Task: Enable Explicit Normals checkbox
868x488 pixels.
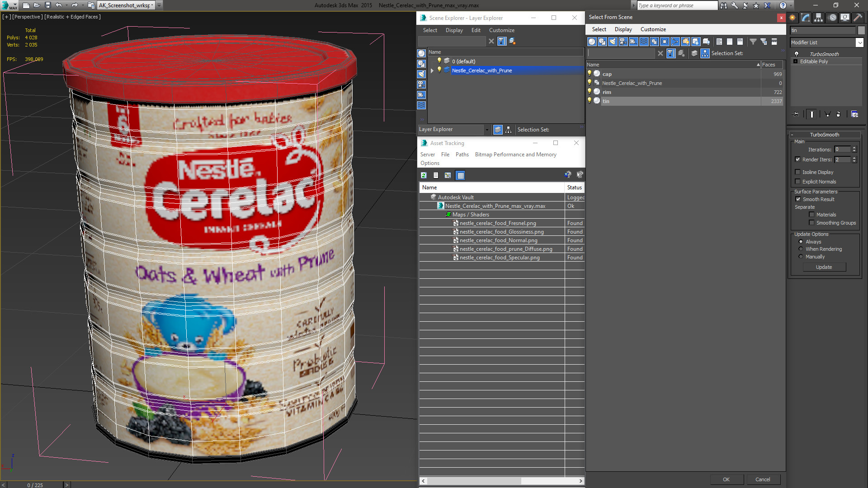Action: click(x=798, y=181)
